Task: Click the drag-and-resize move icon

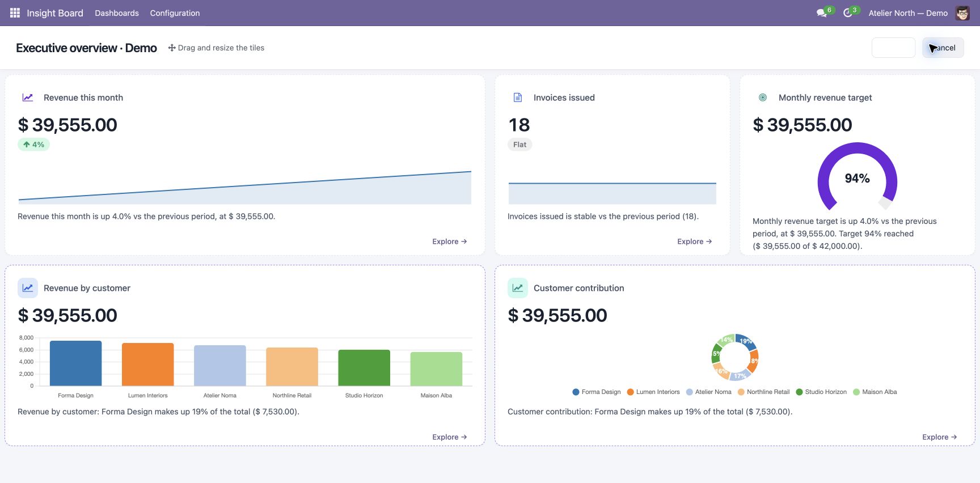Action: point(172,48)
